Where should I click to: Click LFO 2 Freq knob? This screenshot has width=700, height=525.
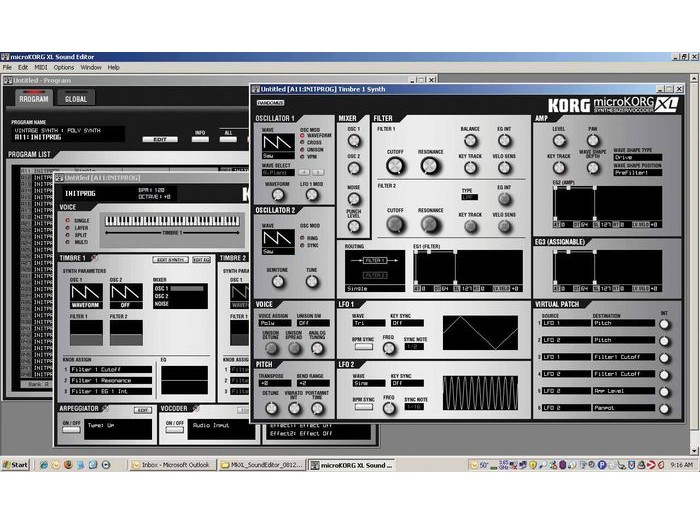[x=389, y=408]
